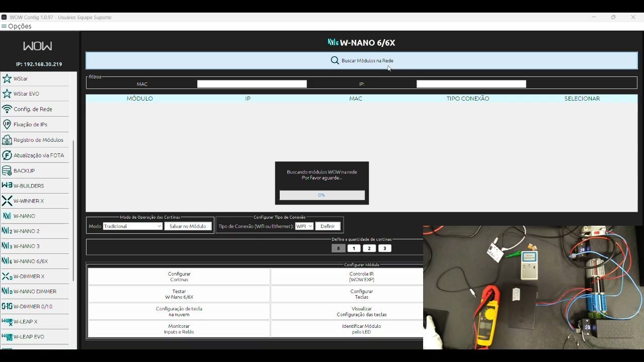Click the WStar star icon in sidebar

[7, 79]
